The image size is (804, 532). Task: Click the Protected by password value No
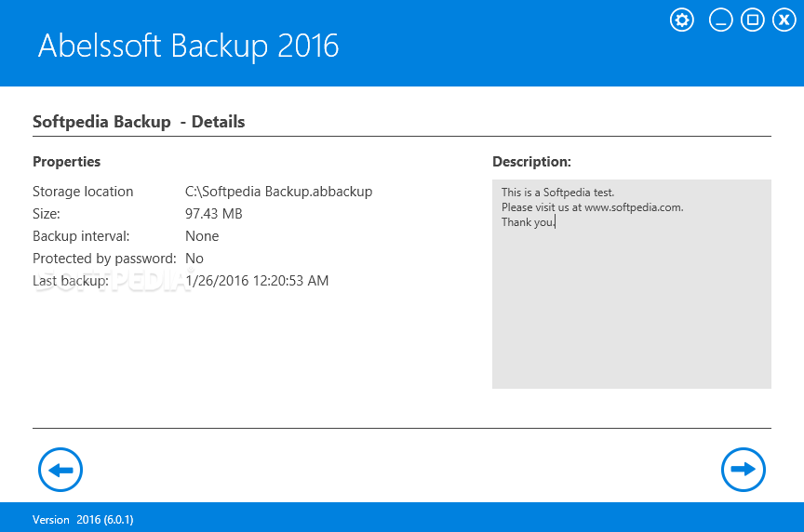[x=194, y=259]
